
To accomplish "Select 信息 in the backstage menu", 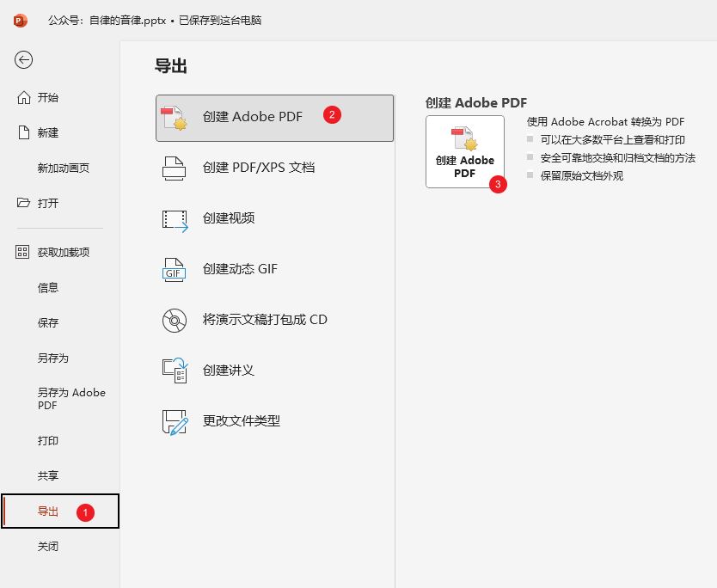I will 48,288.
